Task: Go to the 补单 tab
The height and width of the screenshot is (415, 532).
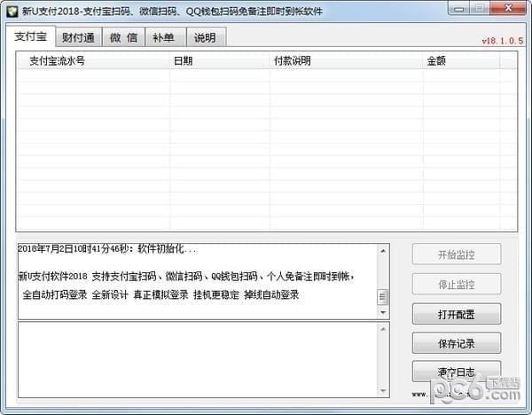Action: pyautogui.click(x=163, y=38)
